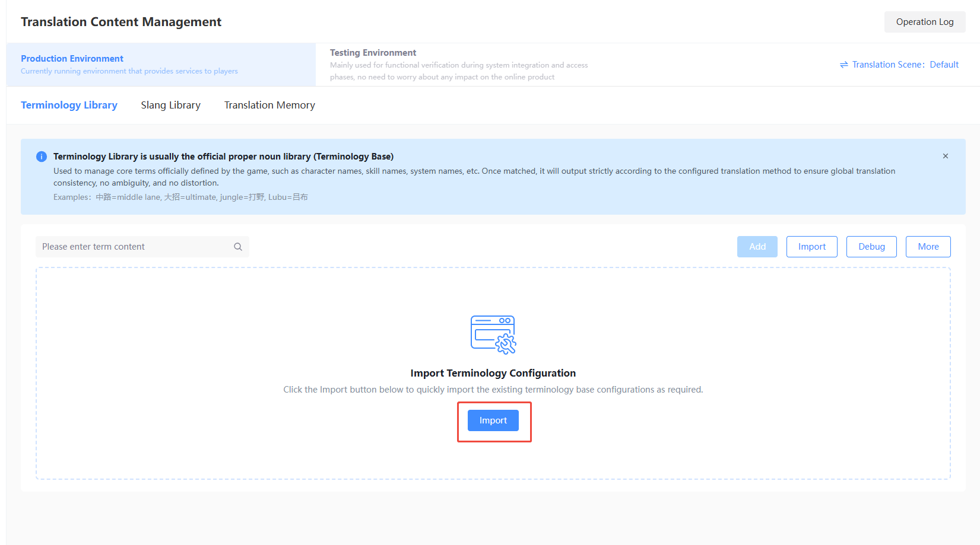Open the Operation Log

[x=925, y=22]
